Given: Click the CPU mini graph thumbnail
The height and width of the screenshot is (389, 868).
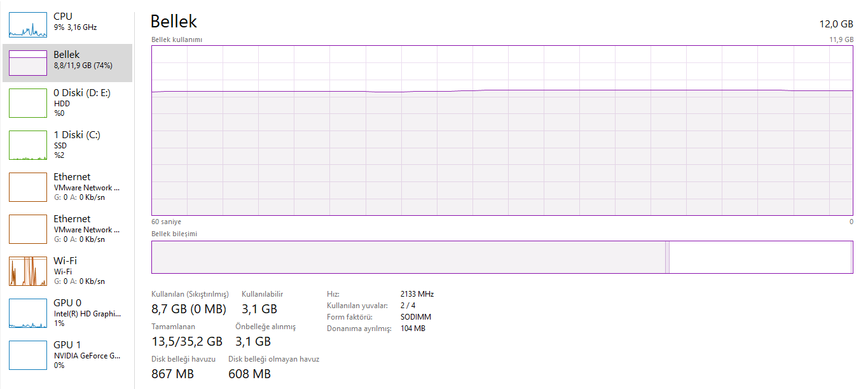Looking at the screenshot, I should click(28, 24).
